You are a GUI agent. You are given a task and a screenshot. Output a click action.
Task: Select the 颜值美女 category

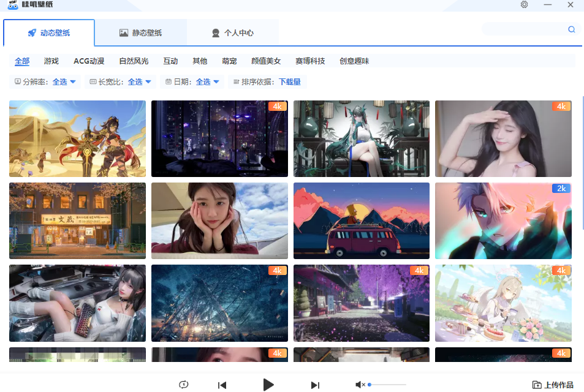[266, 61]
